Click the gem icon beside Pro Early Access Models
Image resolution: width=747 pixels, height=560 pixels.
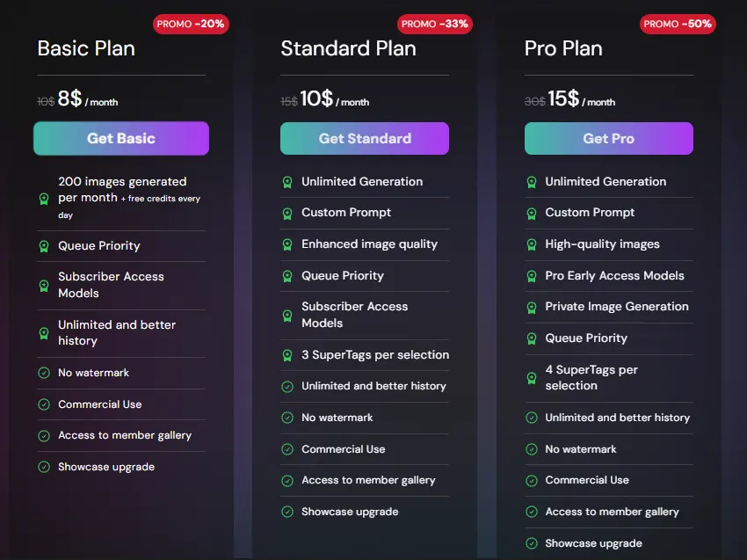coord(533,275)
